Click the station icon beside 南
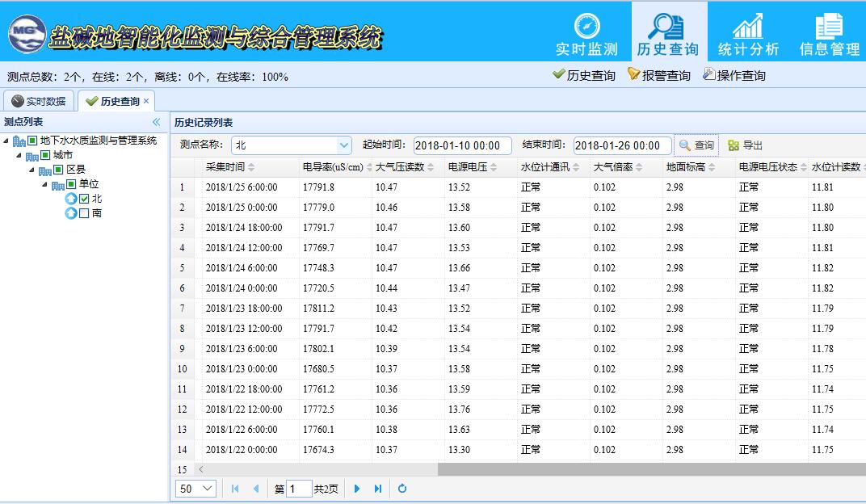 [x=71, y=213]
